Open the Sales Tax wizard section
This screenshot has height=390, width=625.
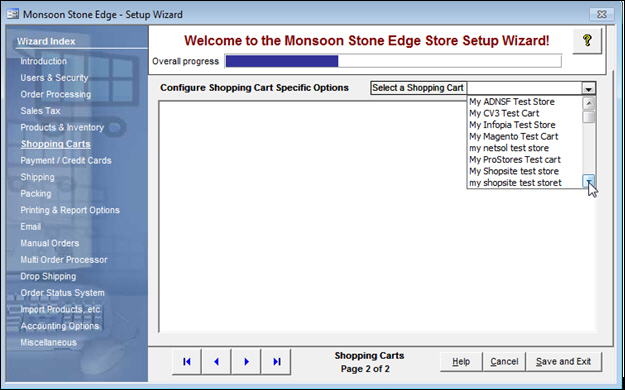40,111
